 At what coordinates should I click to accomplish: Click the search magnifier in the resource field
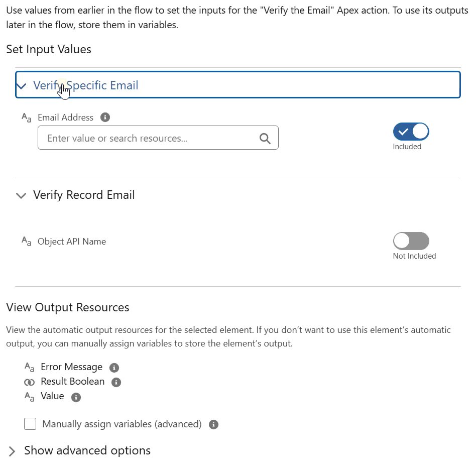(x=265, y=138)
